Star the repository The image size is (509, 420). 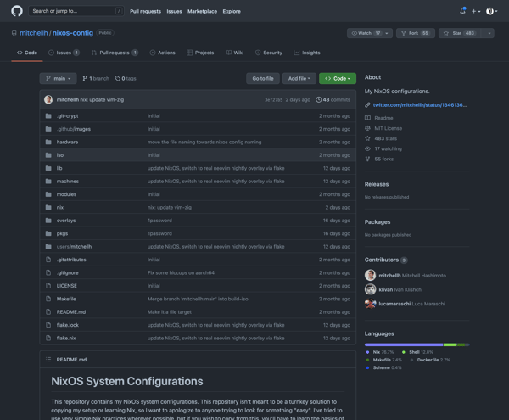click(x=461, y=33)
